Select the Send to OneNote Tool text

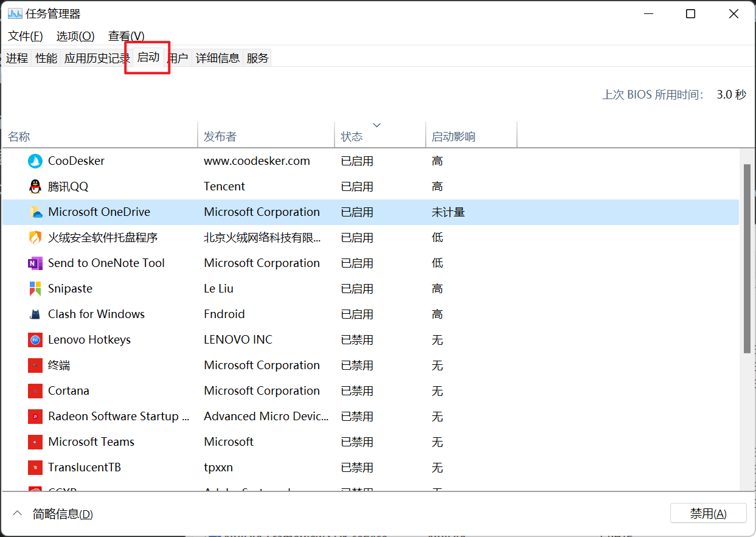(x=106, y=263)
